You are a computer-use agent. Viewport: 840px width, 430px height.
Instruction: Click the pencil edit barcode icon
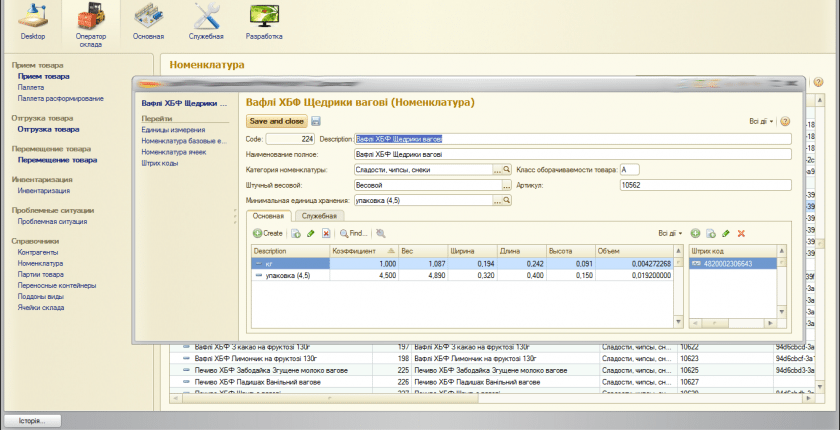[726, 233]
